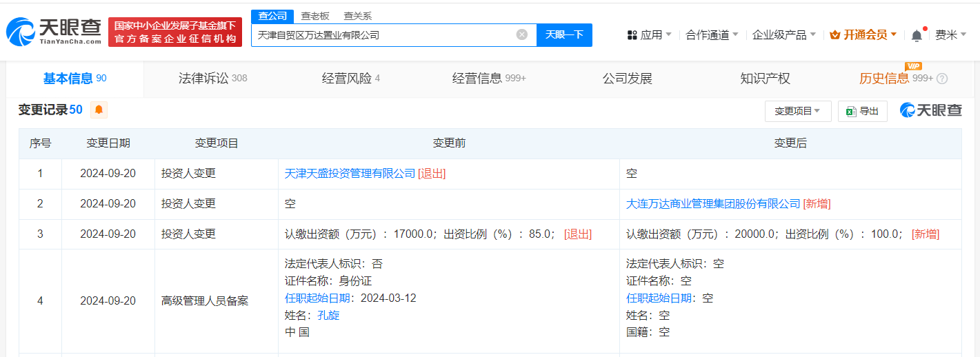Viewport: 980px width, 357px height.
Task: Clear the search box with X icon
Action: [522, 34]
